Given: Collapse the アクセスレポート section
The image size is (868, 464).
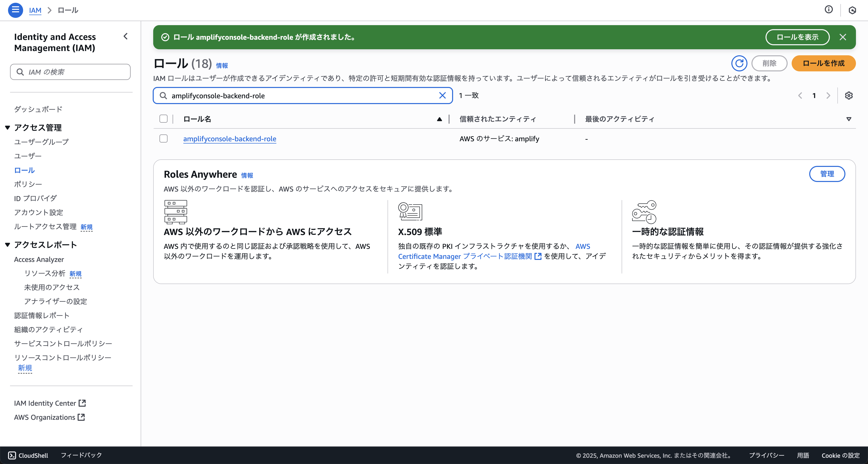Looking at the screenshot, I should pyautogui.click(x=8, y=245).
